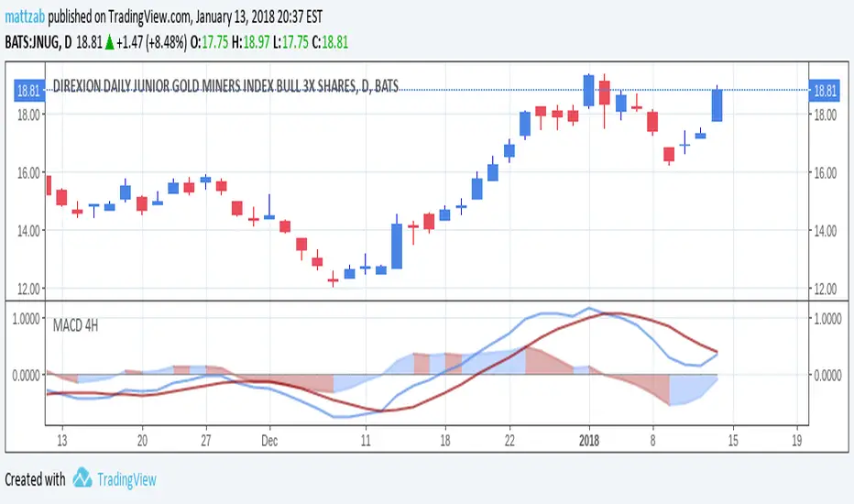Click the 0.0000 MACD label on the right axis
Image resolution: width=854 pixels, height=504 pixels.
click(827, 375)
